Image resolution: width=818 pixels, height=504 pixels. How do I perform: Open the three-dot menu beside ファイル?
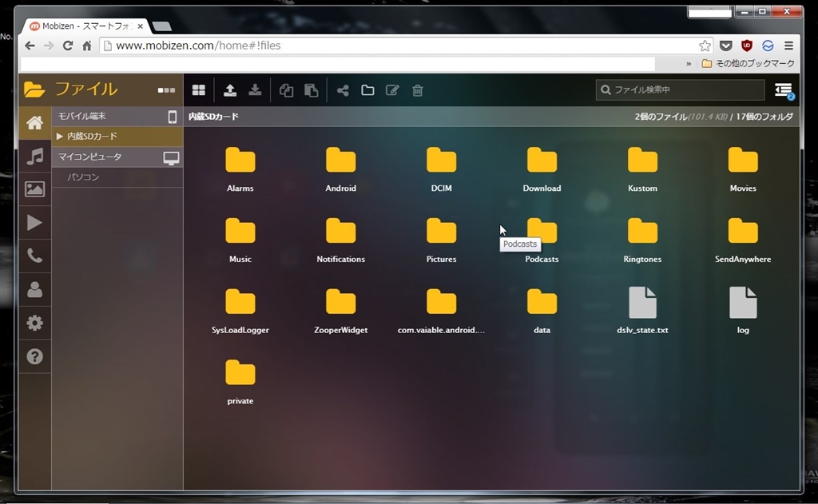[x=166, y=90]
